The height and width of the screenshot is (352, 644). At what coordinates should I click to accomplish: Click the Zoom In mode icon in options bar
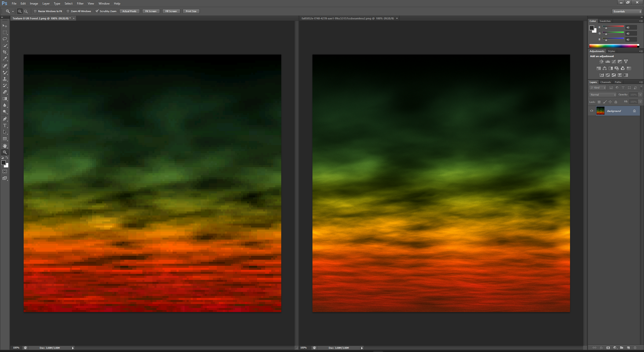pyautogui.click(x=20, y=11)
